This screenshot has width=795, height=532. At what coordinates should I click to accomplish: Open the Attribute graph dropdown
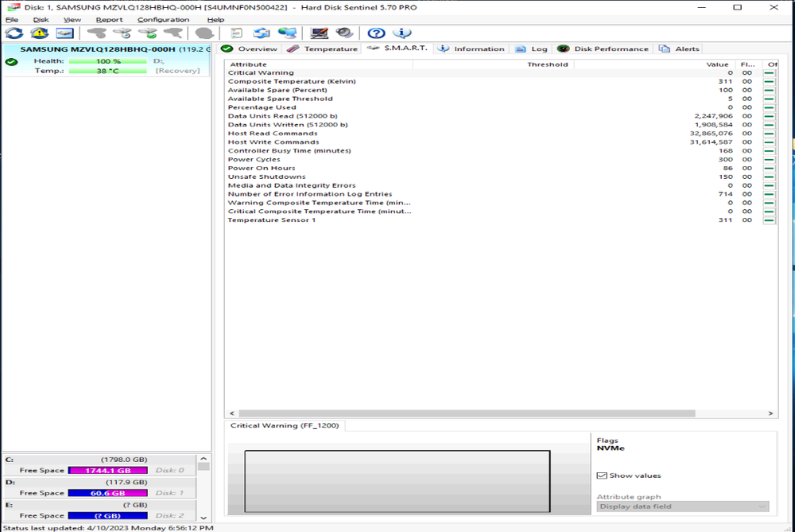[682, 507]
